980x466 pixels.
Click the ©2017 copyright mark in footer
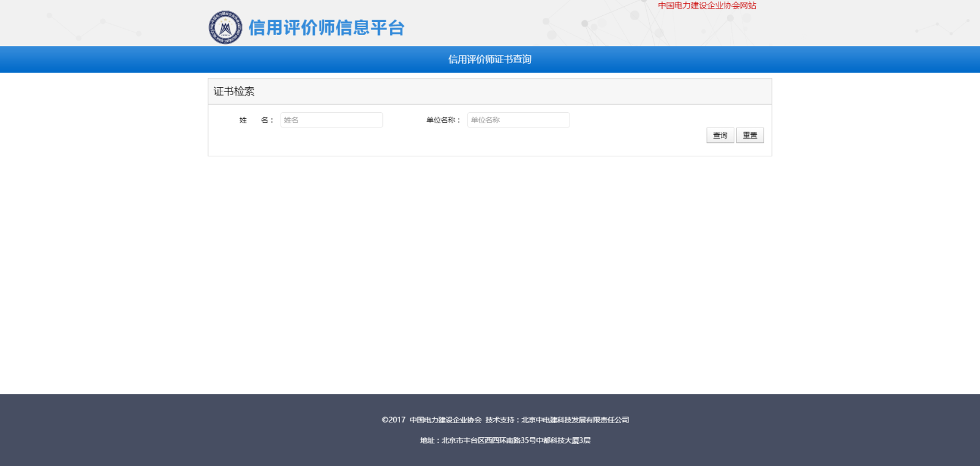pyautogui.click(x=393, y=420)
